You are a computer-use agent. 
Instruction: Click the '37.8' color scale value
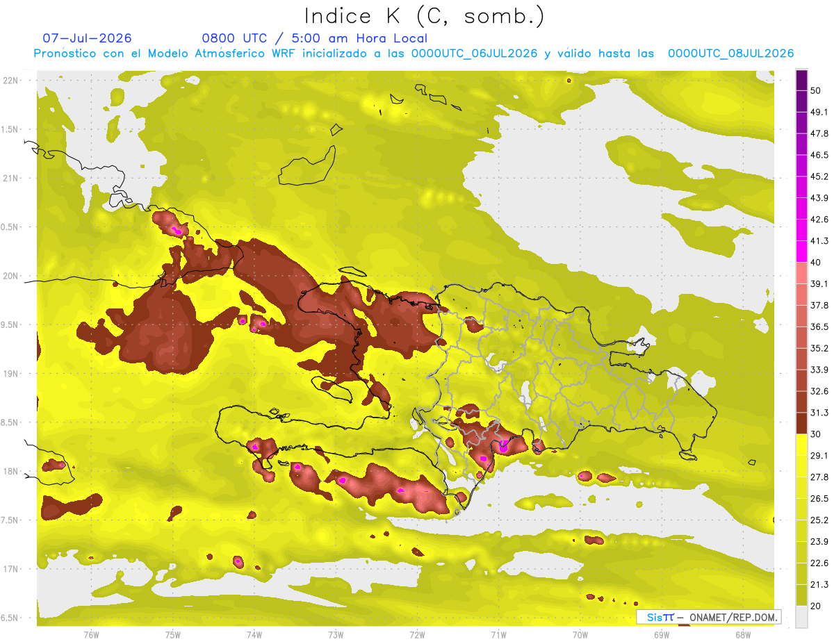819,305
